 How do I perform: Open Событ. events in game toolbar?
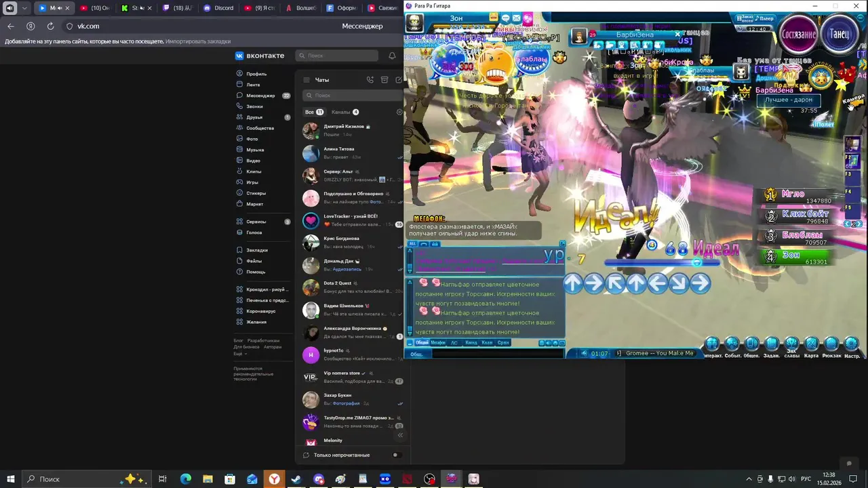click(x=732, y=344)
